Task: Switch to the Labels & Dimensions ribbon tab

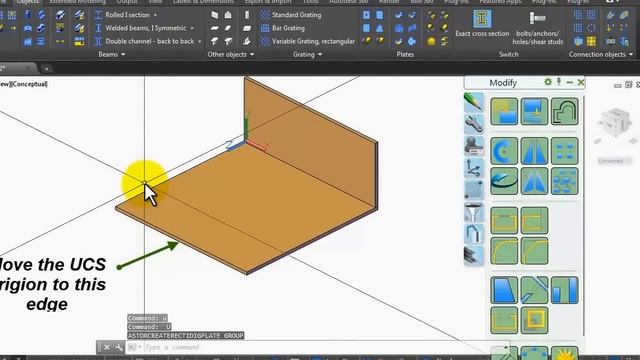Action: [203, 2]
